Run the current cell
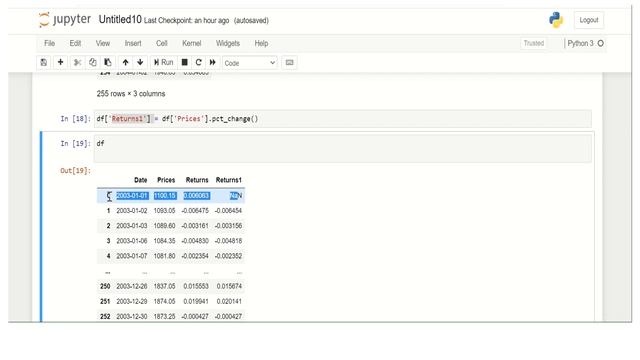Image resolution: width=640 pixels, height=360 pixels. (x=163, y=62)
